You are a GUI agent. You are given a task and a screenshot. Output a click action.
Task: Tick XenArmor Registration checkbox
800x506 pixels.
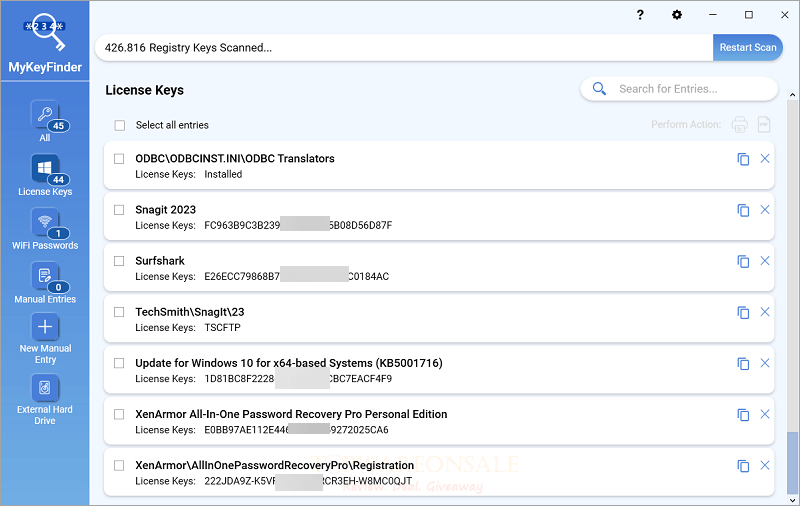(119, 465)
